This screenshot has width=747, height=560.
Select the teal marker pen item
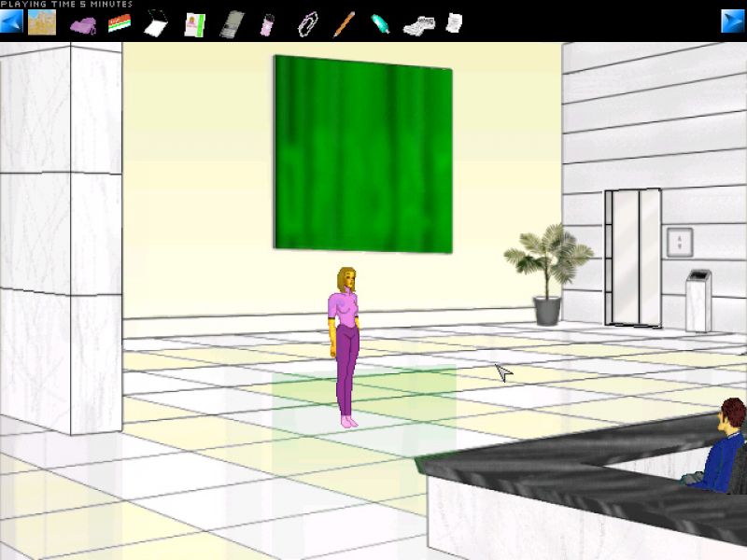coord(380,23)
